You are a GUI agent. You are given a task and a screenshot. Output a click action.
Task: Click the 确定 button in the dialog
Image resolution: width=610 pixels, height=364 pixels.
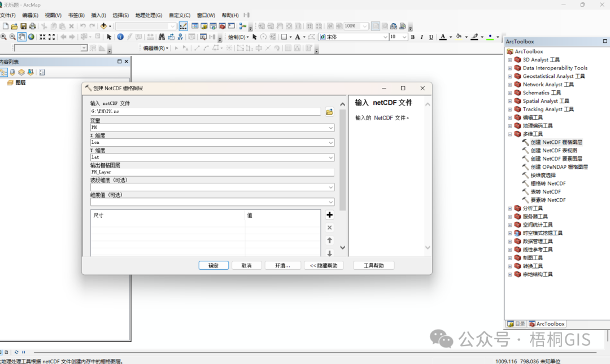pos(213,266)
